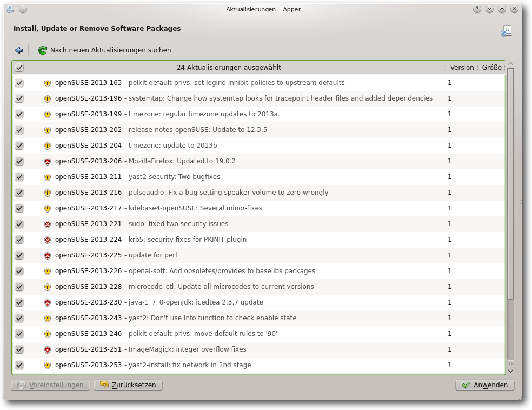Click the software packages icon at top right

point(506,31)
